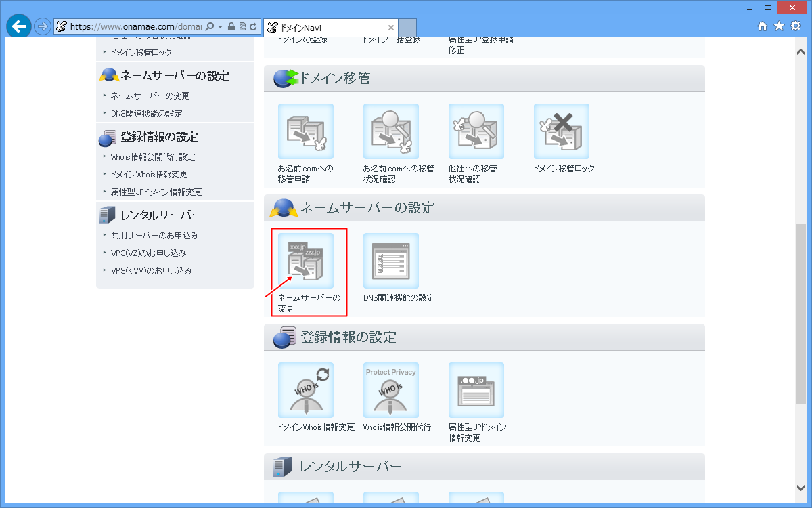Open the Whois情報公開代行 Protect Privacy icon
This screenshot has height=508, width=812.
click(x=390, y=391)
